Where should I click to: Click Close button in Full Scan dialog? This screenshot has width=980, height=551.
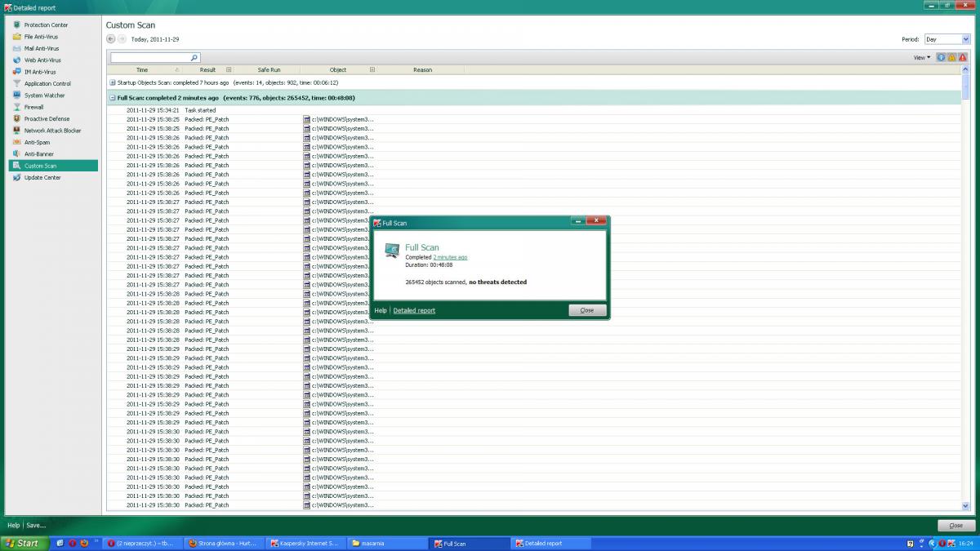(x=587, y=310)
